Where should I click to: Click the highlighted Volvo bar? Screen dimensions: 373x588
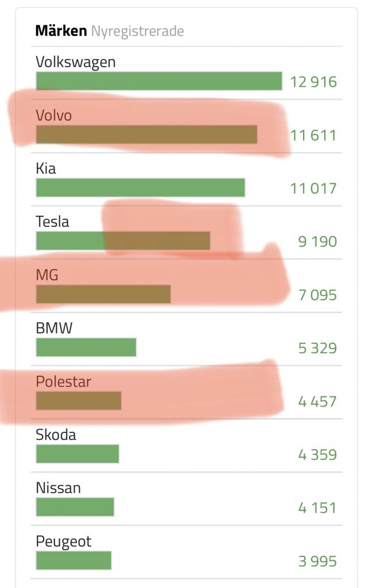click(x=146, y=134)
